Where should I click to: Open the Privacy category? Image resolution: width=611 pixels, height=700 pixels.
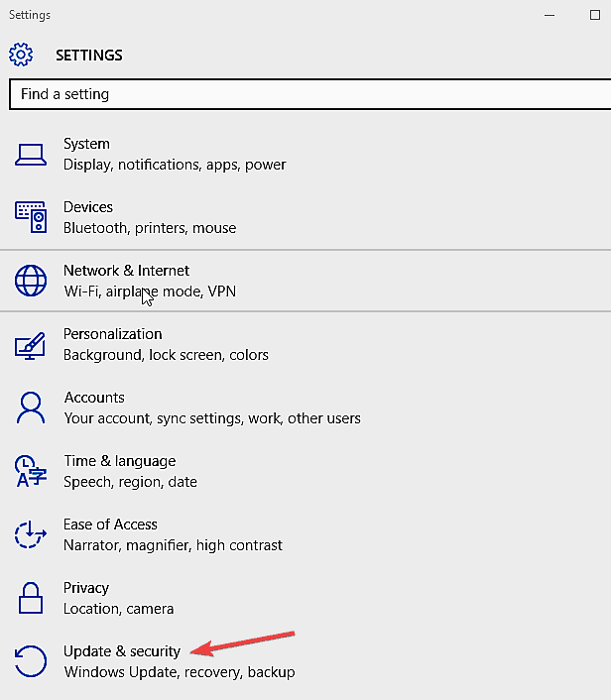305,598
